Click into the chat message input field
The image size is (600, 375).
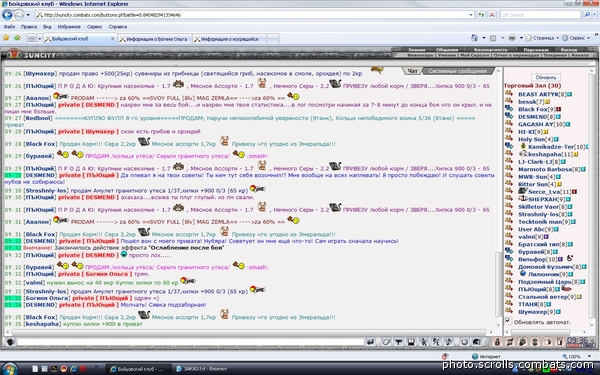point(190,342)
